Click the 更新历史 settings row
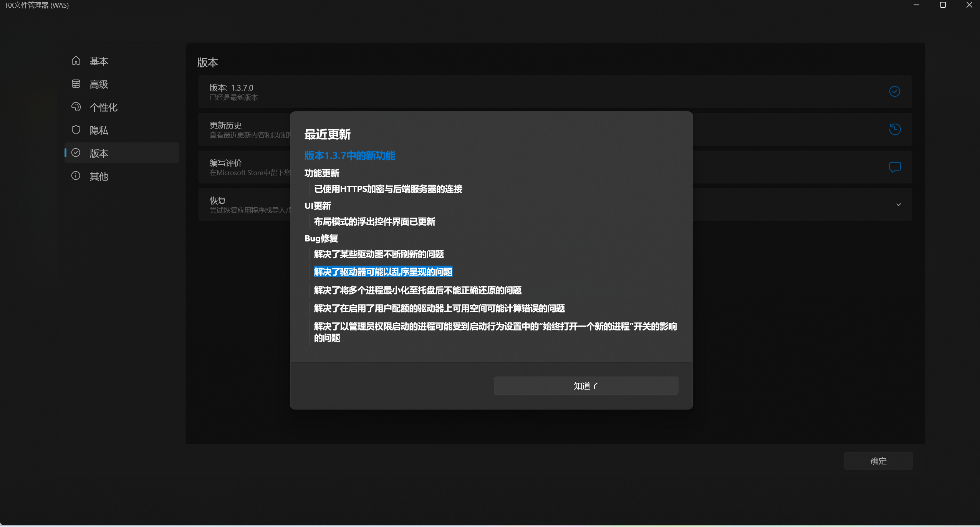This screenshot has width=980, height=527. pos(226,125)
